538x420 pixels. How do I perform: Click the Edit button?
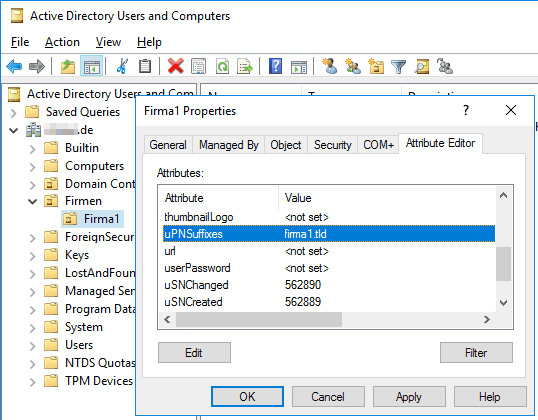(x=194, y=352)
